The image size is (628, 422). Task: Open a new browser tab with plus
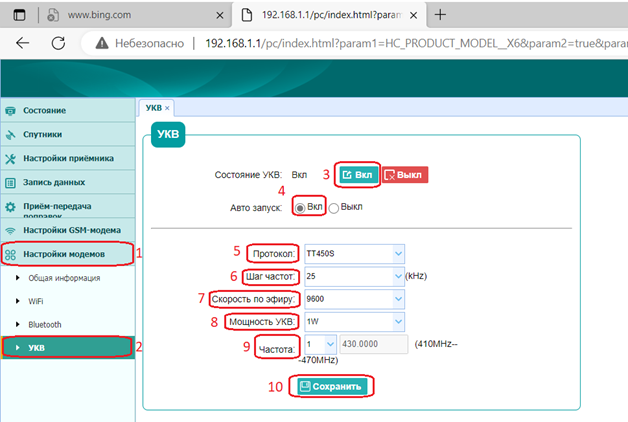click(x=440, y=15)
